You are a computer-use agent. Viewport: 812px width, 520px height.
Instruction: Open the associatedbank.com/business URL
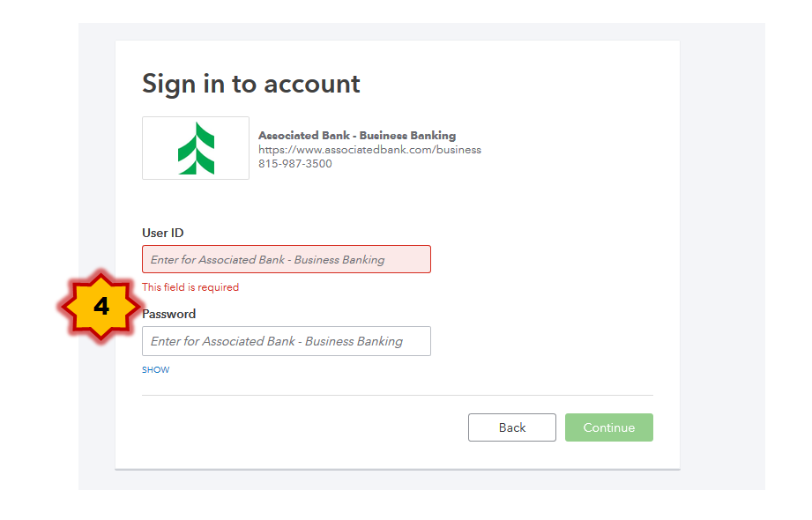click(369, 150)
